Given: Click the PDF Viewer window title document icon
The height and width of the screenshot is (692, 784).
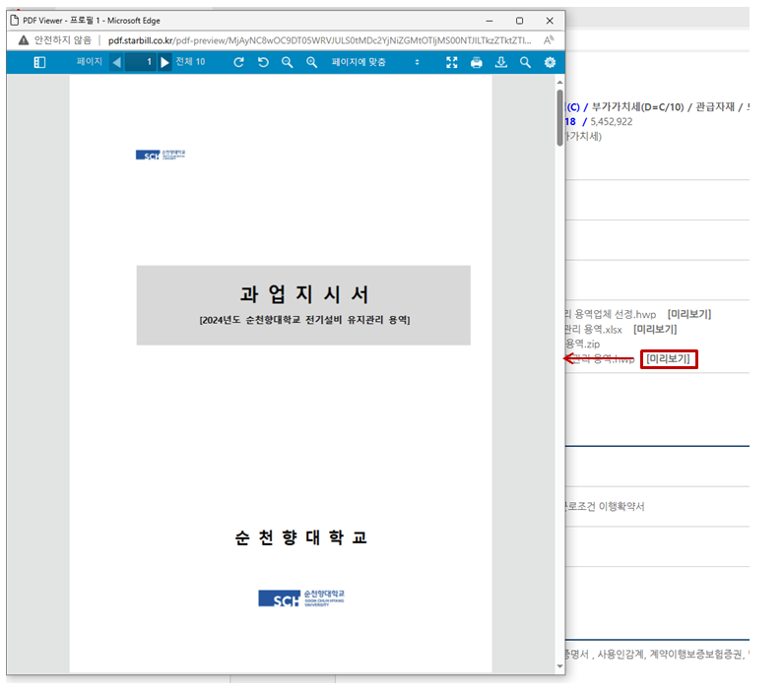Looking at the screenshot, I should coord(15,21).
